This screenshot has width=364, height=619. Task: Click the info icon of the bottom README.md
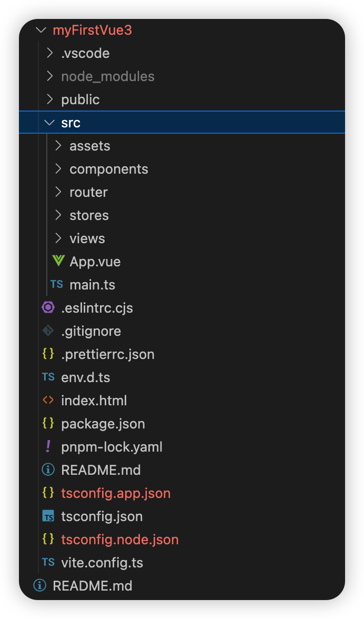(x=39, y=585)
